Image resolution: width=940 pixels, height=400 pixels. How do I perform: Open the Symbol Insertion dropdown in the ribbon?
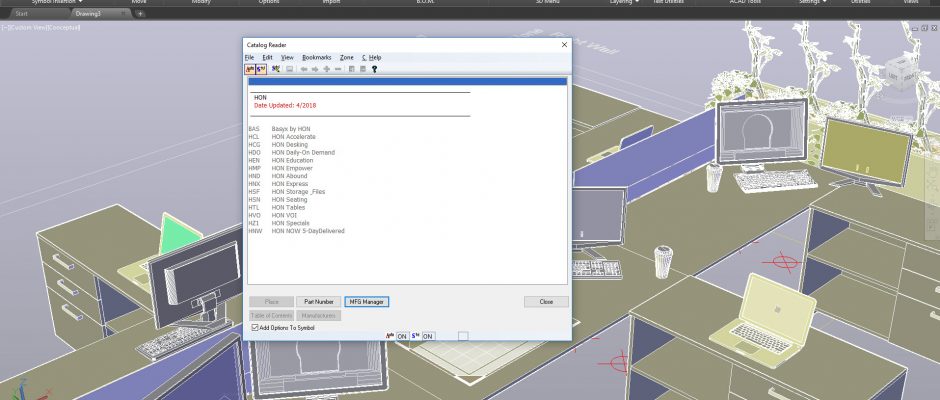57,2
